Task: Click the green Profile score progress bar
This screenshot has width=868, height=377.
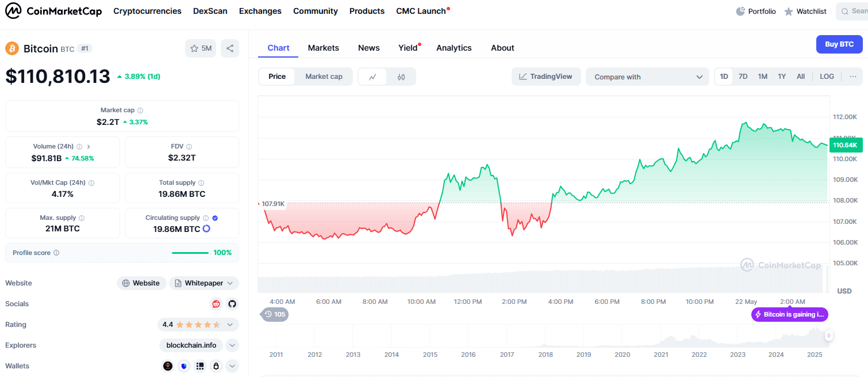Action: click(x=190, y=253)
